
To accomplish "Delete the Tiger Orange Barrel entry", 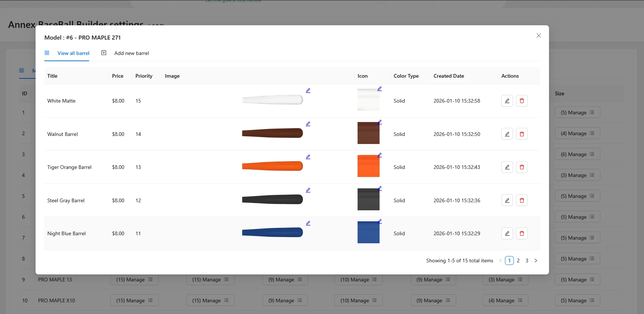I will pos(522,167).
